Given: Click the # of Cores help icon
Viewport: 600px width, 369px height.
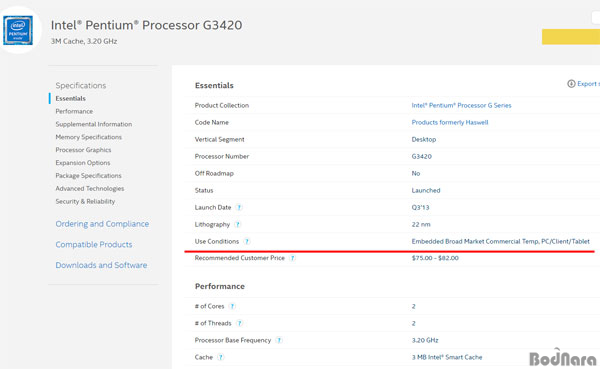Looking at the screenshot, I should click(x=232, y=306).
